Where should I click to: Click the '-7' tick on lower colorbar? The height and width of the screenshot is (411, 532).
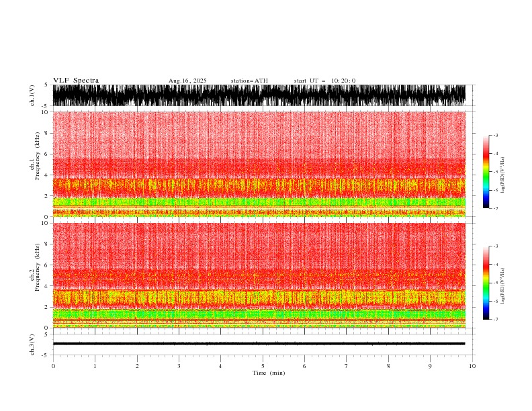pyautogui.click(x=495, y=319)
